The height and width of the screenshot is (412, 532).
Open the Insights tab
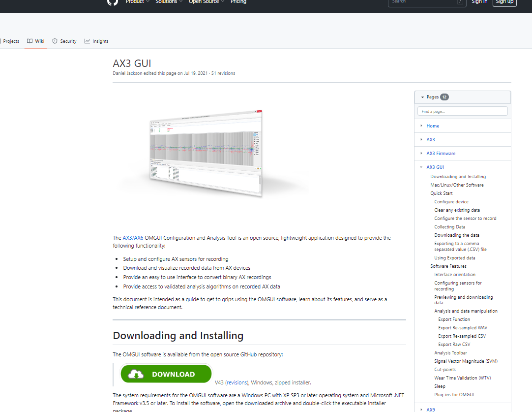pyautogui.click(x=96, y=41)
